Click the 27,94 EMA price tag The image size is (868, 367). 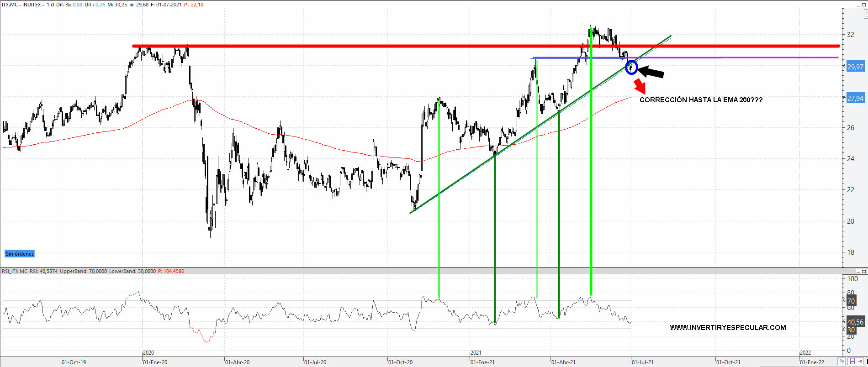tap(855, 99)
